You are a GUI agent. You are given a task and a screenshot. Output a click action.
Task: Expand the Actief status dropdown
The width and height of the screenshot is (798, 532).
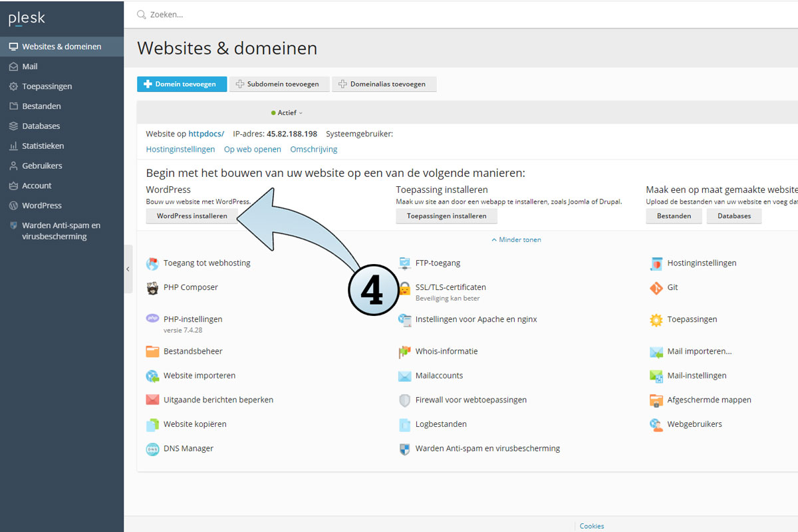click(287, 113)
